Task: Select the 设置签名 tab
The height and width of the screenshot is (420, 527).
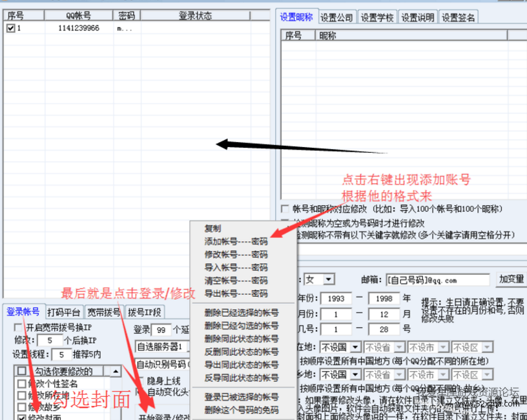Action: click(x=459, y=17)
